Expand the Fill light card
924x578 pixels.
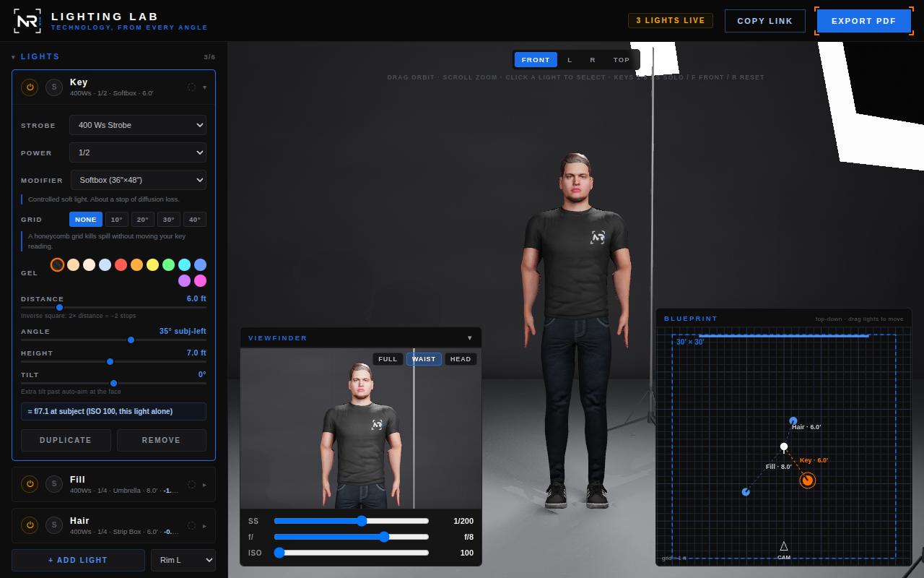[x=205, y=485]
